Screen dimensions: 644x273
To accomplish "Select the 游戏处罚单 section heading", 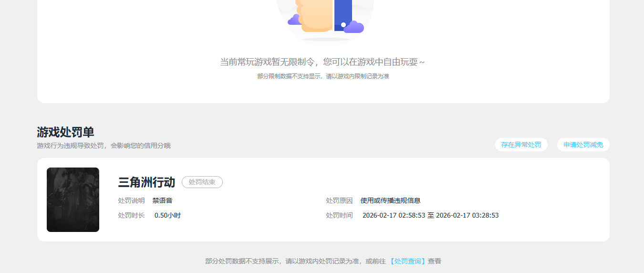I will [x=65, y=132].
